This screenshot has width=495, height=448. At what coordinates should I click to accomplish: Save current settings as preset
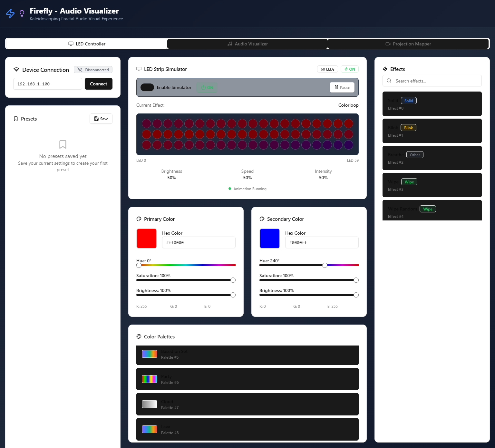tap(101, 119)
